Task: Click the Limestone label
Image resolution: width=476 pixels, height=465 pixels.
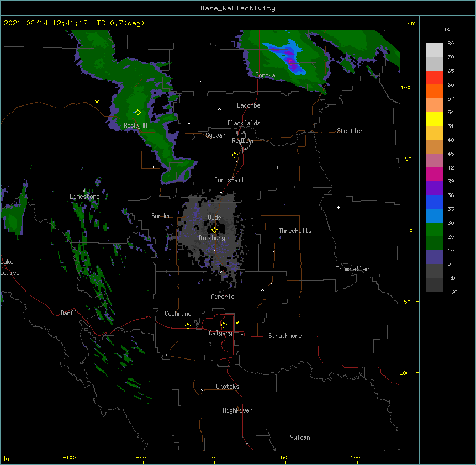Action: point(84,197)
